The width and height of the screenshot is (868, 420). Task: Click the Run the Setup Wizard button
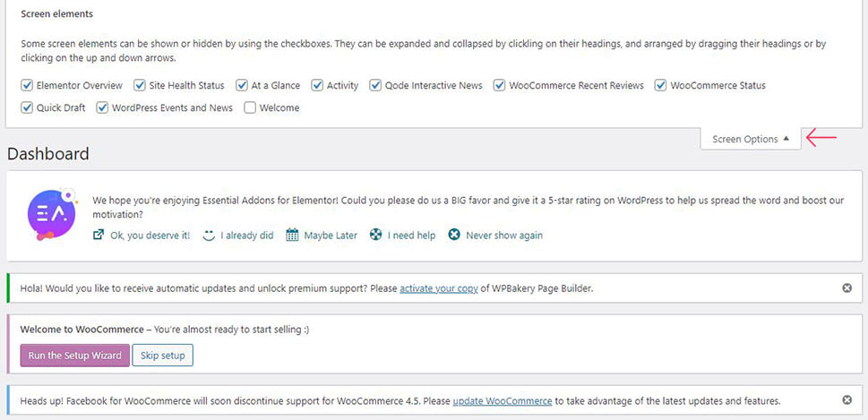pyautogui.click(x=74, y=356)
